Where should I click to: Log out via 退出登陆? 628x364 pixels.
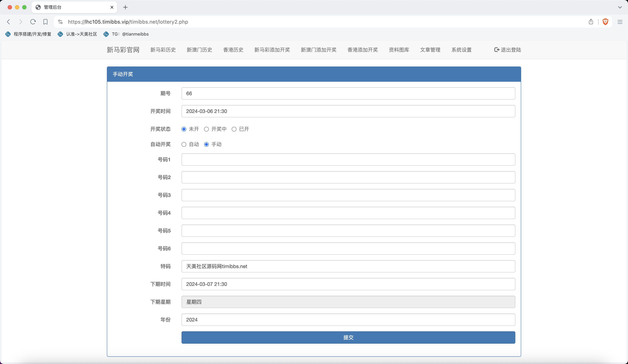point(508,50)
